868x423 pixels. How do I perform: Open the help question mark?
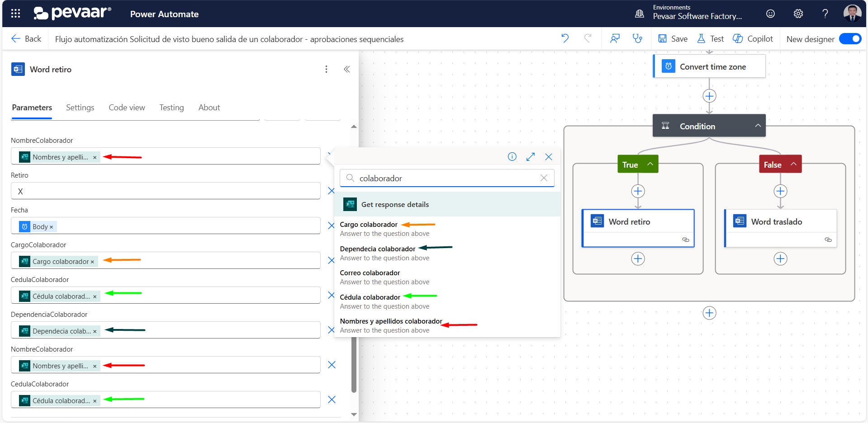[825, 14]
